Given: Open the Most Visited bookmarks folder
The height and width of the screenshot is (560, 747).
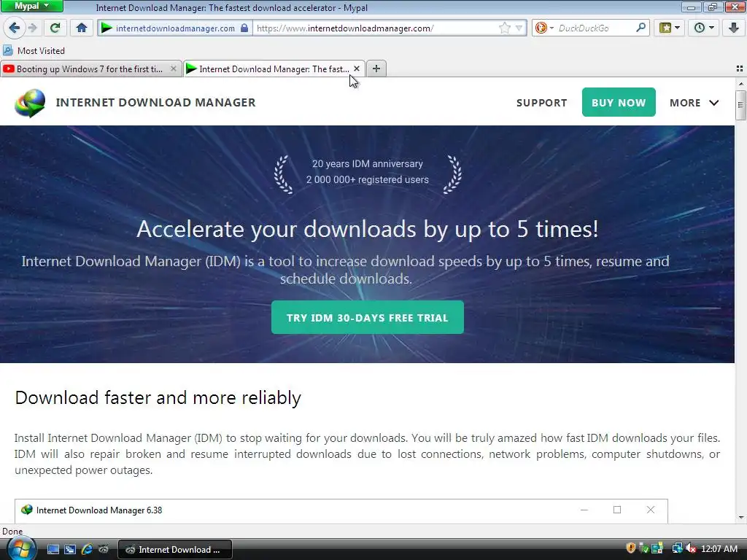Looking at the screenshot, I should pyautogui.click(x=34, y=50).
